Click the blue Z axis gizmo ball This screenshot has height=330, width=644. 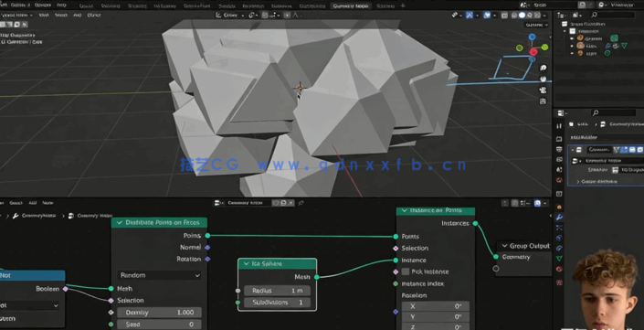point(532,37)
